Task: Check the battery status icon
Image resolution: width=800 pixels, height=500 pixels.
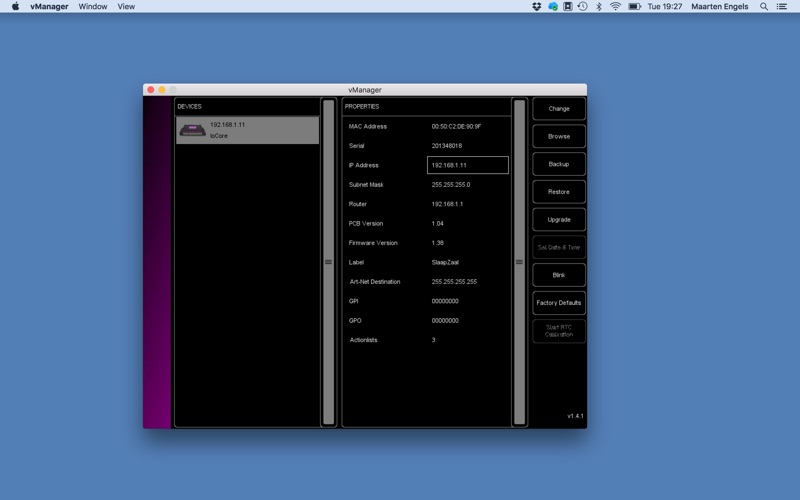Action: coord(634,7)
